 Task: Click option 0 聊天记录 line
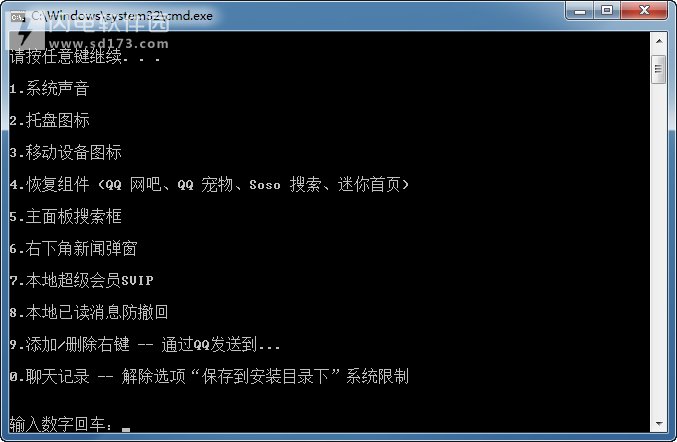point(209,376)
